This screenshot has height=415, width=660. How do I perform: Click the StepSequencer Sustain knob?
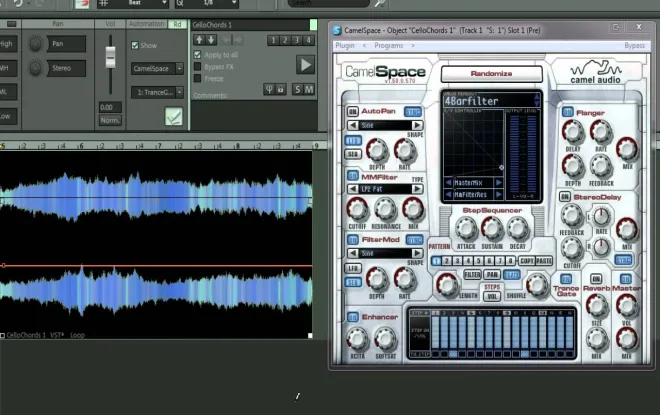492,229
